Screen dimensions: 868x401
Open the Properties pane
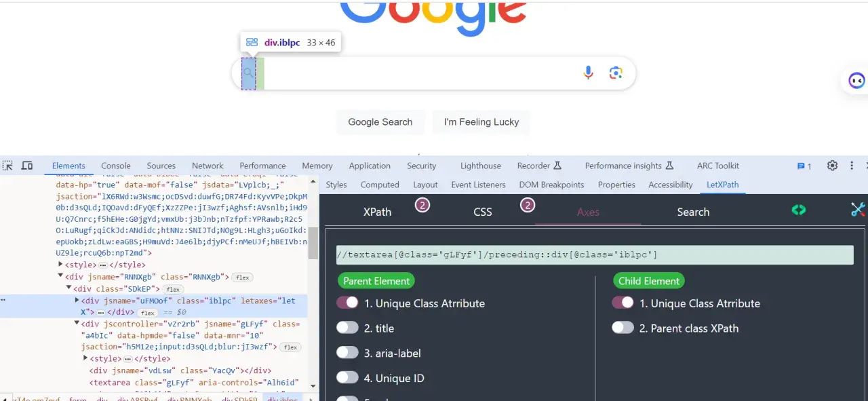tap(616, 185)
